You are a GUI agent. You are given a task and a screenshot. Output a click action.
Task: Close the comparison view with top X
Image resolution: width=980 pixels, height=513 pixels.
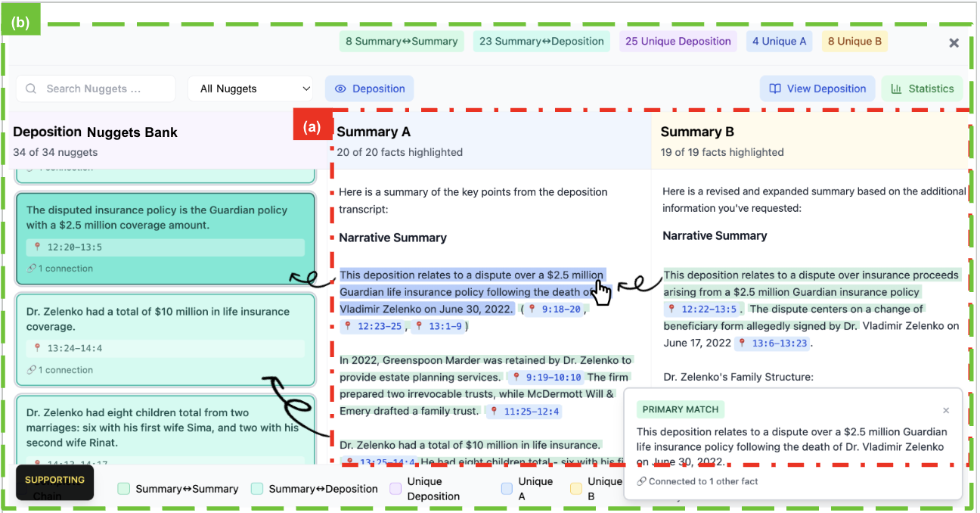pyautogui.click(x=954, y=43)
